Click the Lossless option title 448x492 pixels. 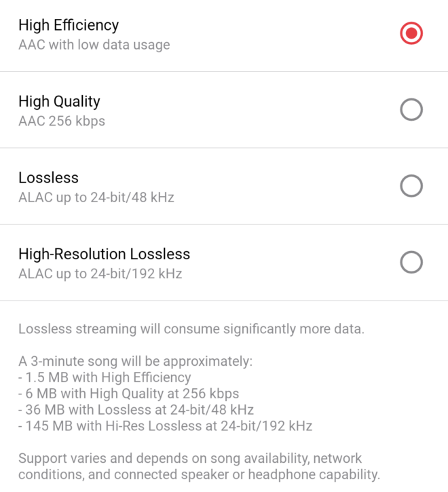48,178
